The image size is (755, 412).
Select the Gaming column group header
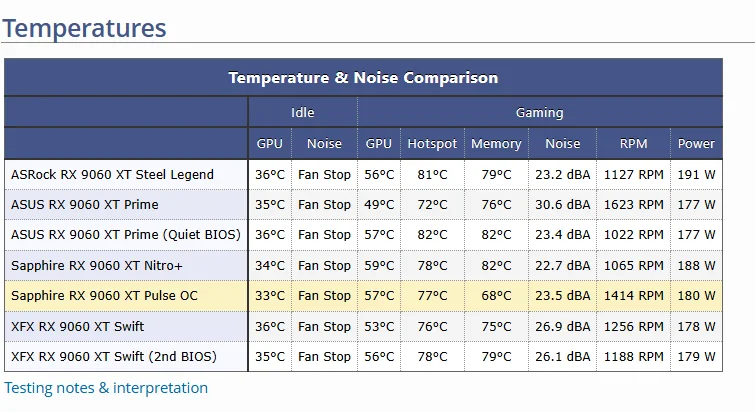click(539, 112)
